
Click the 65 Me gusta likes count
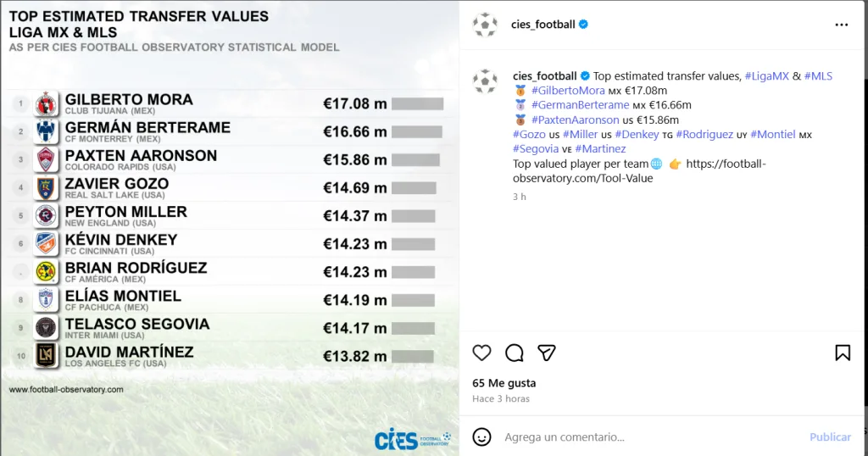click(504, 383)
